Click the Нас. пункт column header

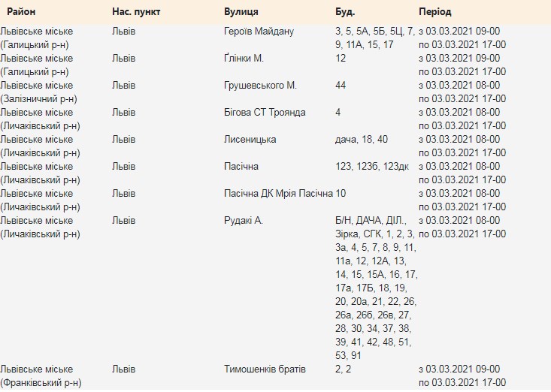[x=135, y=13]
